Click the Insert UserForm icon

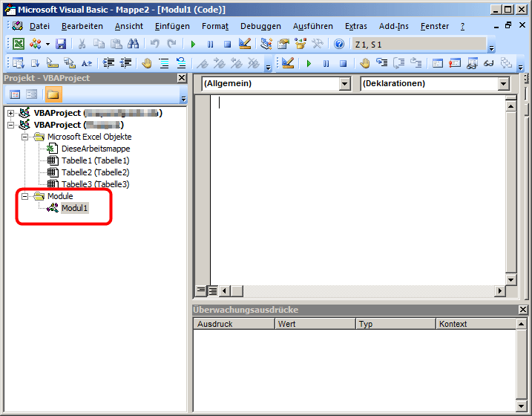[36, 44]
